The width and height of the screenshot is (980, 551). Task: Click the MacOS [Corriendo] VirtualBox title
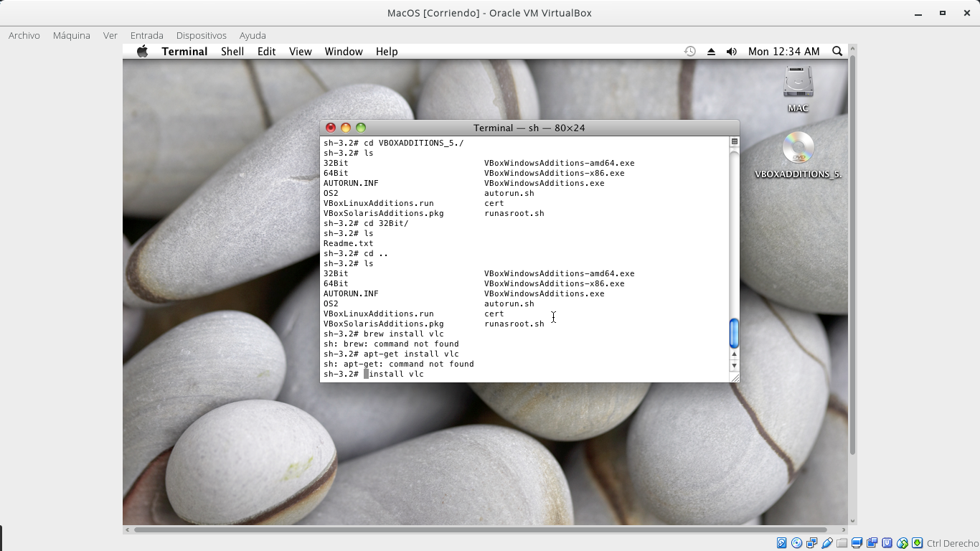[489, 13]
